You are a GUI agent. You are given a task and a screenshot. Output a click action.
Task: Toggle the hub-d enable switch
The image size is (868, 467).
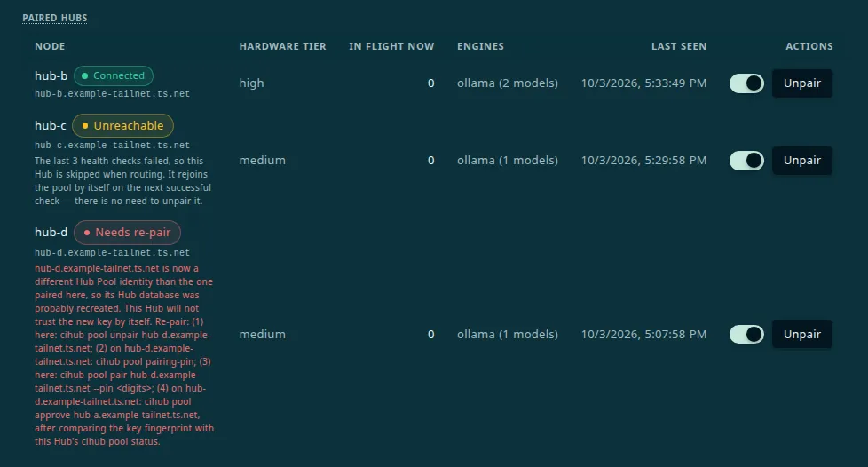[746, 334]
